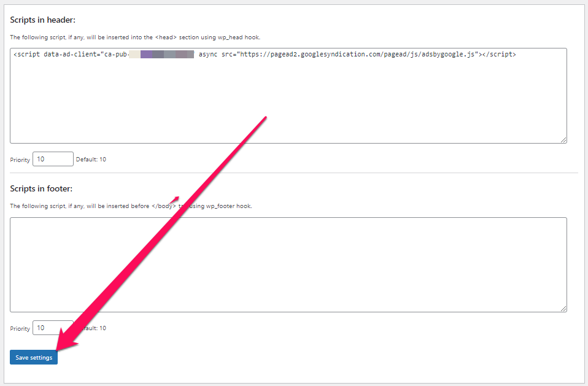The height and width of the screenshot is (386, 588).
Task: Click the header 'Priority' label
Action: point(20,160)
